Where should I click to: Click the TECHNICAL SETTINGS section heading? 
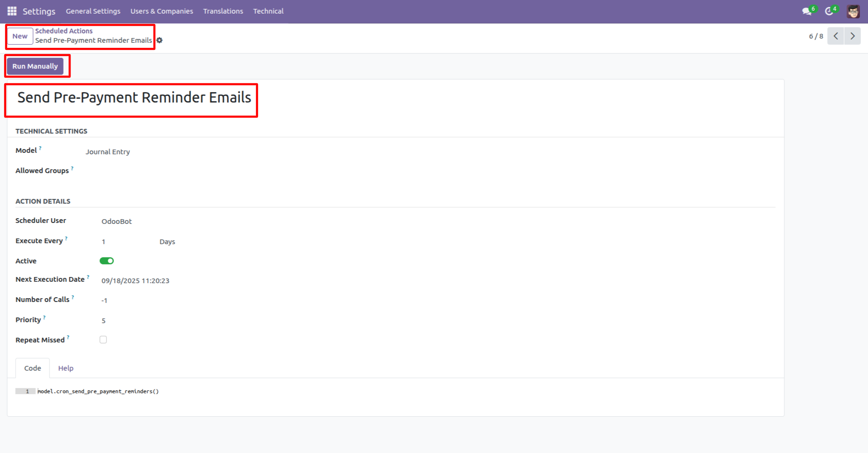(51, 131)
